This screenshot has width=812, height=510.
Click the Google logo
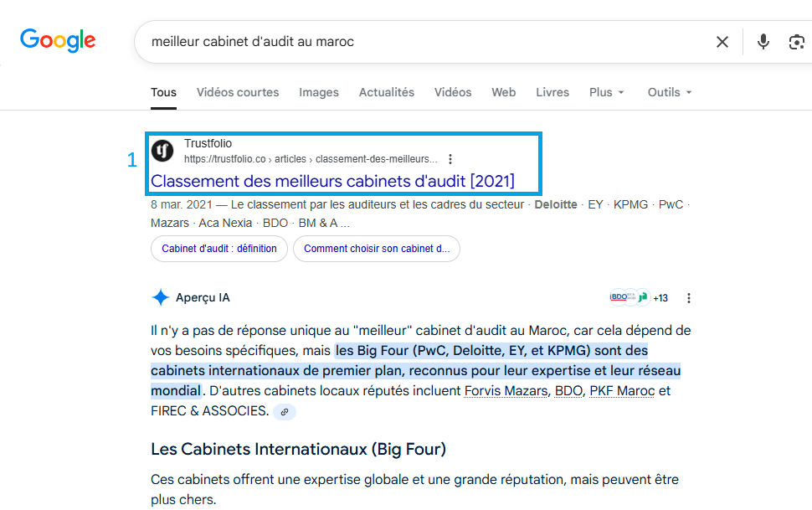coord(58,40)
